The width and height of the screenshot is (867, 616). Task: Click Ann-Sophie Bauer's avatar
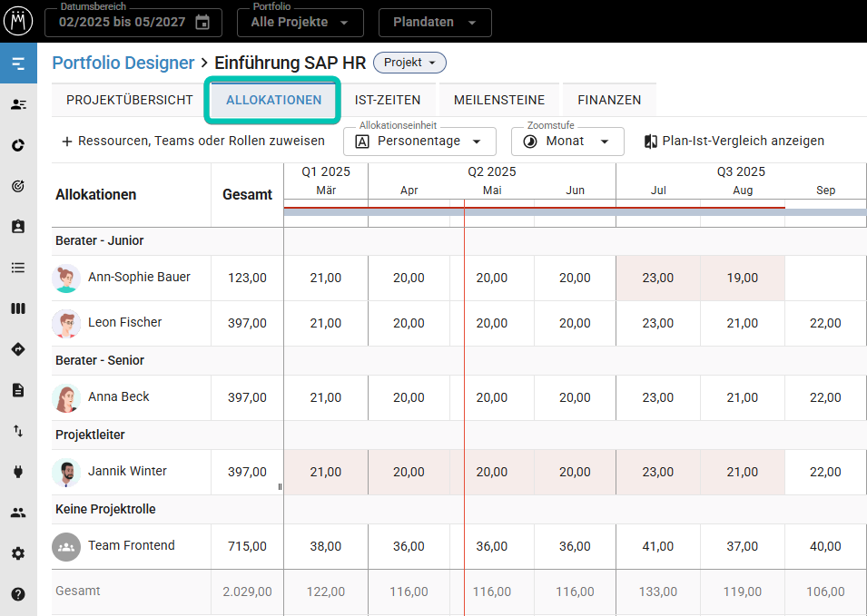pyautogui.click(x=65, y=278)
